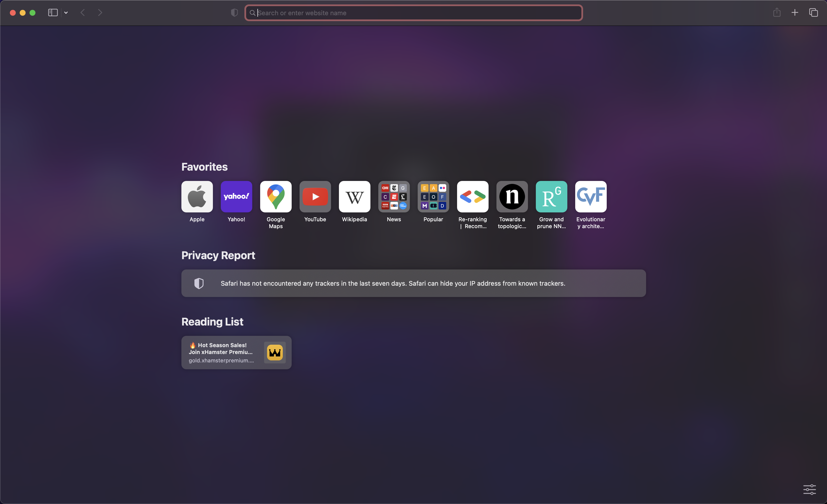
Task: Click the back navigation arrow
Action: click(83, 12)
